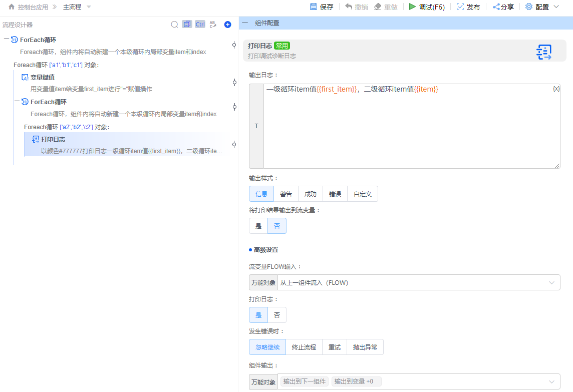The height and width of the screenshot is (392, 573).
Task: Collapse the nested ForEach循环 node
Action: click(17, 101)
